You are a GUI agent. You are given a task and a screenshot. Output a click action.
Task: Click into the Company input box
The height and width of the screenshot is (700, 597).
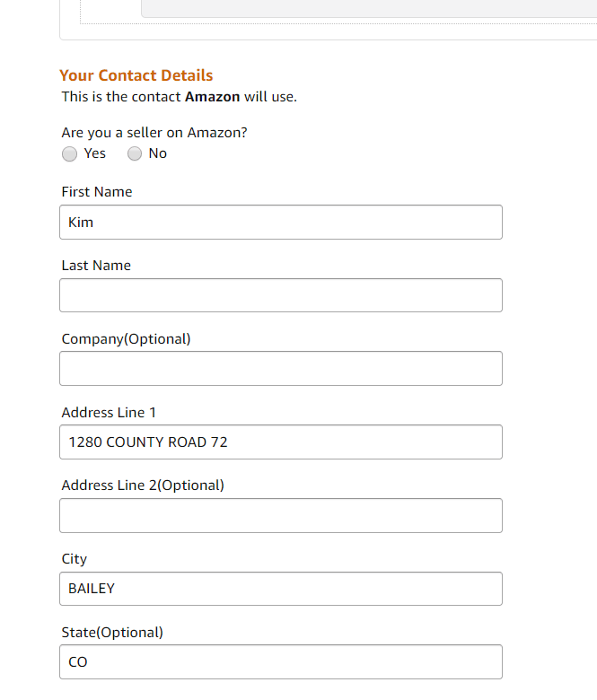[x=280, y=369]
